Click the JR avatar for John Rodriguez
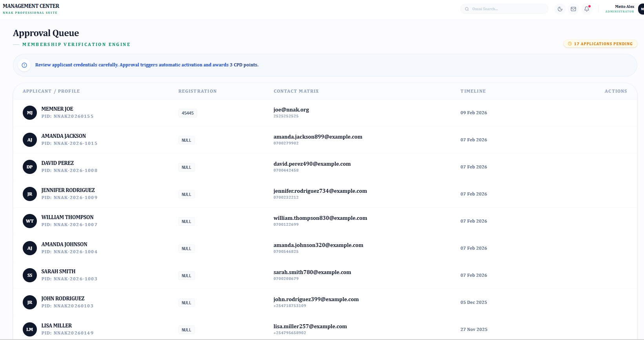The image size is (644, 340). click(30, 302)
